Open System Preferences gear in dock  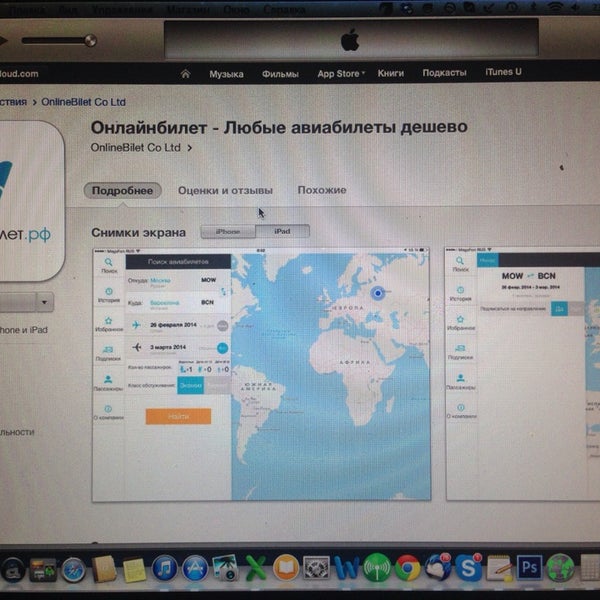click(316, 568)
